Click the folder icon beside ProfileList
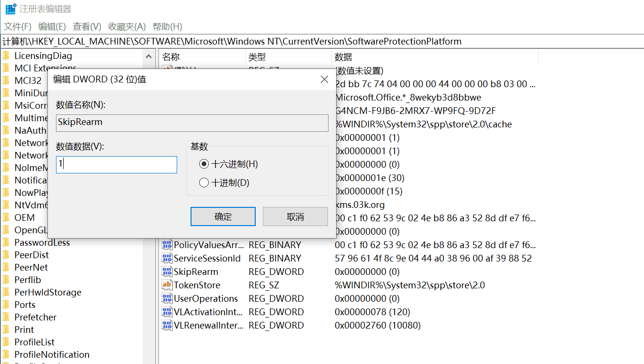This screenshot has height=364, width=644. pos(7,341)
